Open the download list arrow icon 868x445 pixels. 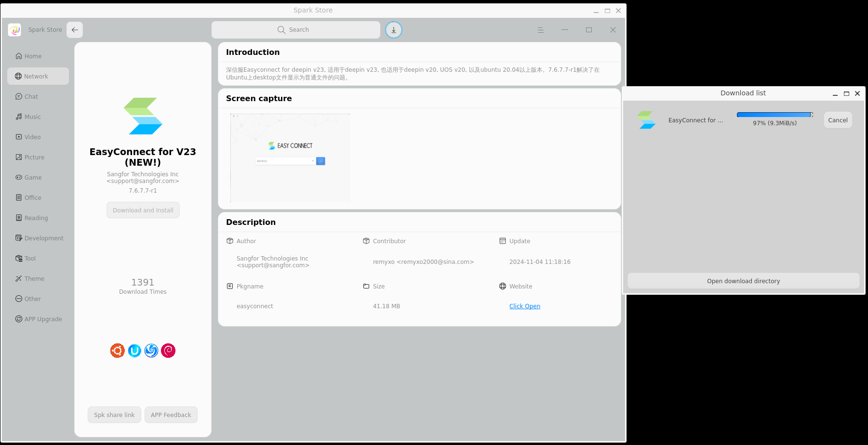[394, 30]
